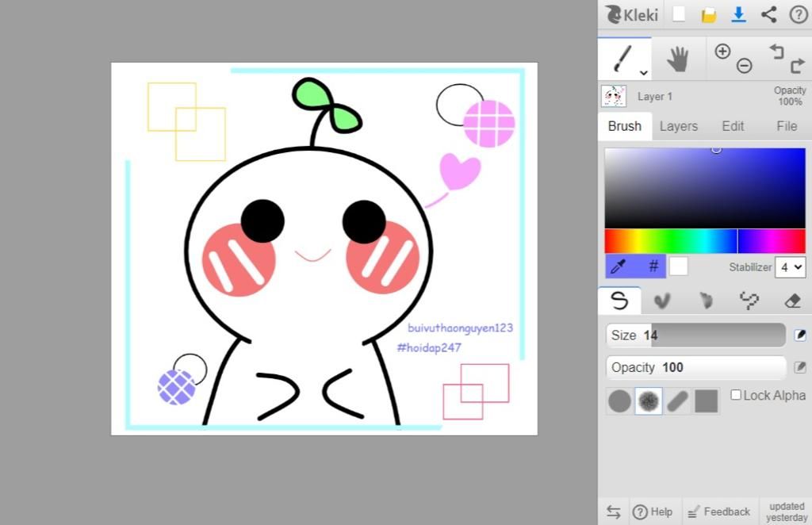Click the rainbow hue slider

point(705,241)
